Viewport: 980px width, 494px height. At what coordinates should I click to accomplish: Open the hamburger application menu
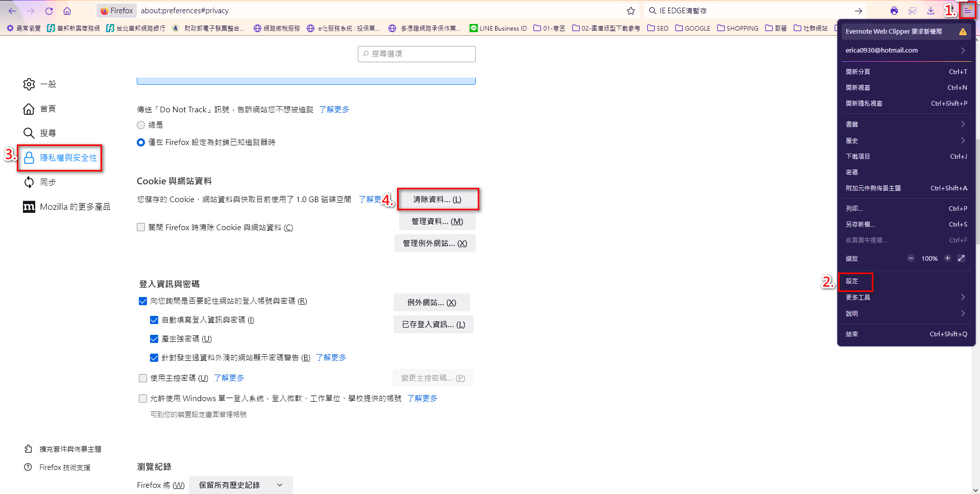click(967, 11)
